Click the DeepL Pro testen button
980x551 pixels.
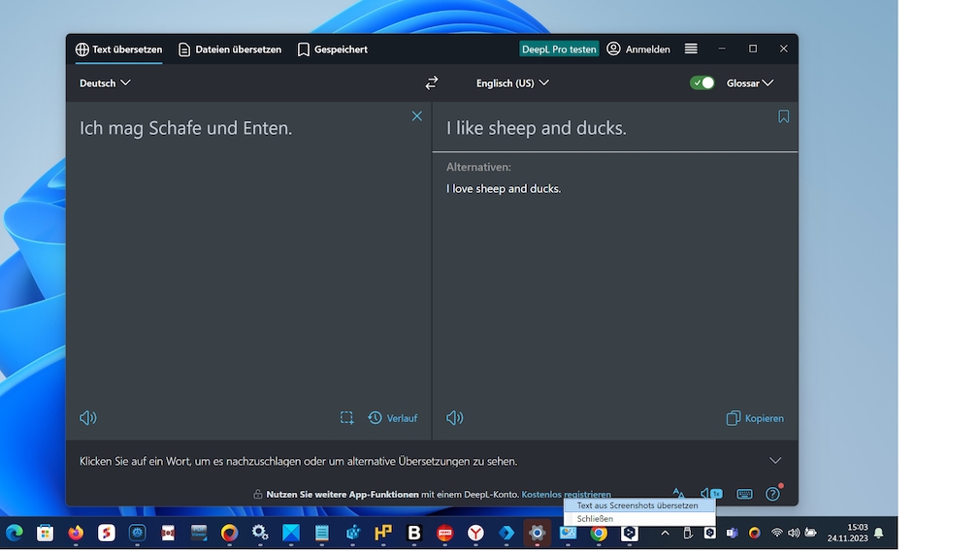(x=559, y=49)
